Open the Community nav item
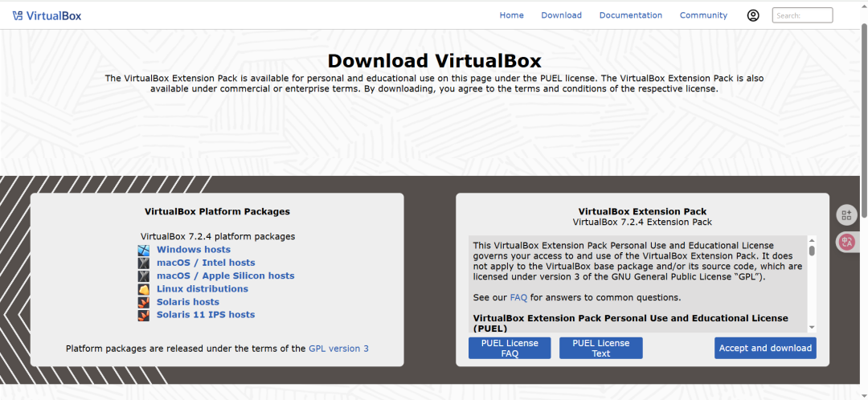Screen dimensions: 868x400 coord(703,15)
